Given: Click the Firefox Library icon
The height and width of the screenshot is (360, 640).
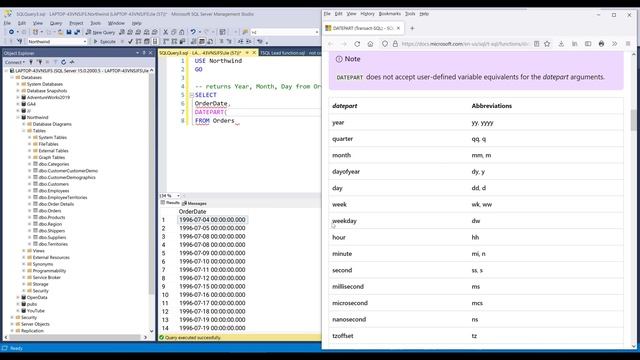Looking at the screenshot, I should 574,44.
